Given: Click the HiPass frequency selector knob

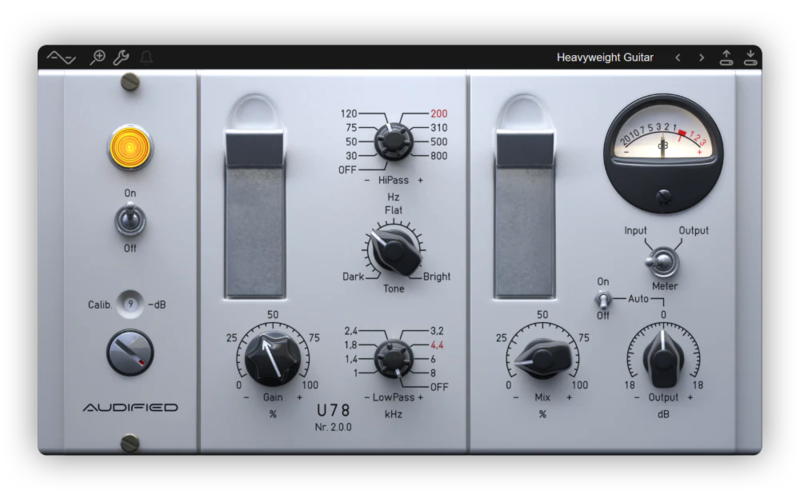Looking at the screenshot, I should pos(393,141).
